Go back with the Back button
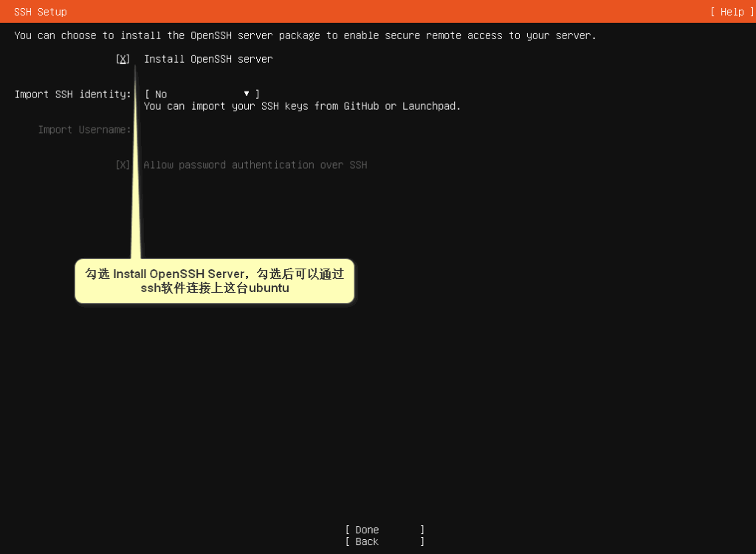The width and height of the screenshot is (756, 554). pos(384,541)
